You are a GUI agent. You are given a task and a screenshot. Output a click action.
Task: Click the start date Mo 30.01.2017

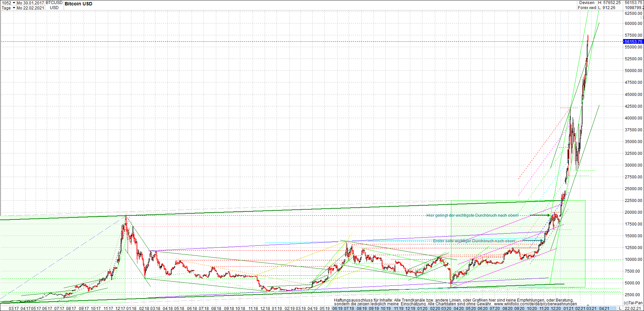30,3
